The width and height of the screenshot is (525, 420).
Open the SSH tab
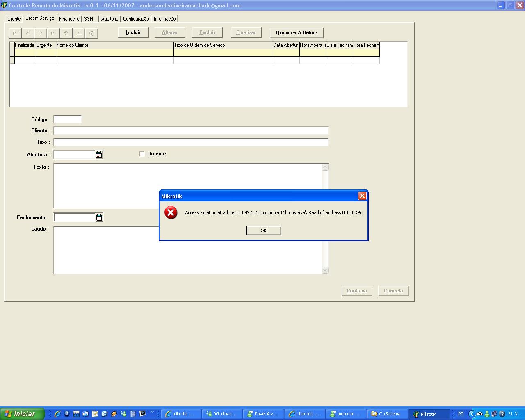point(89,19)
